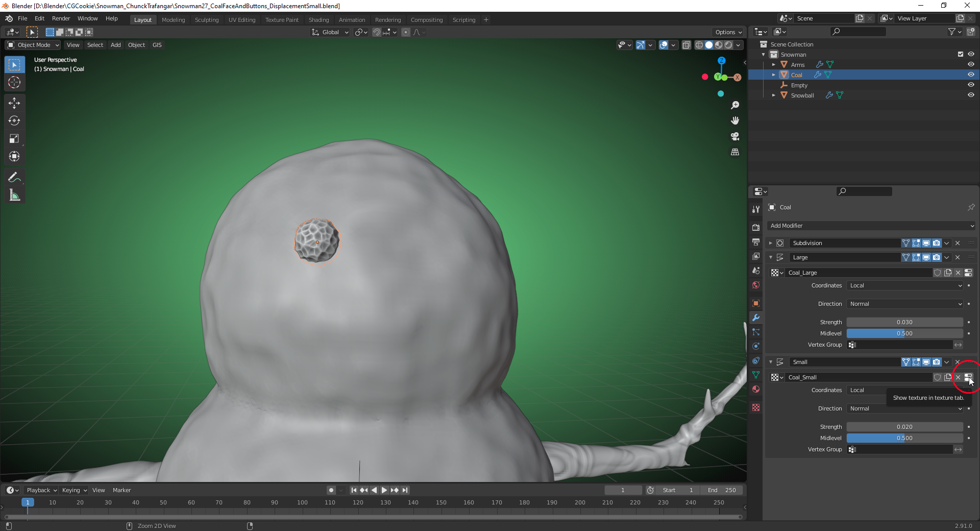Hide the Arms object in outliner

[971, 64]
